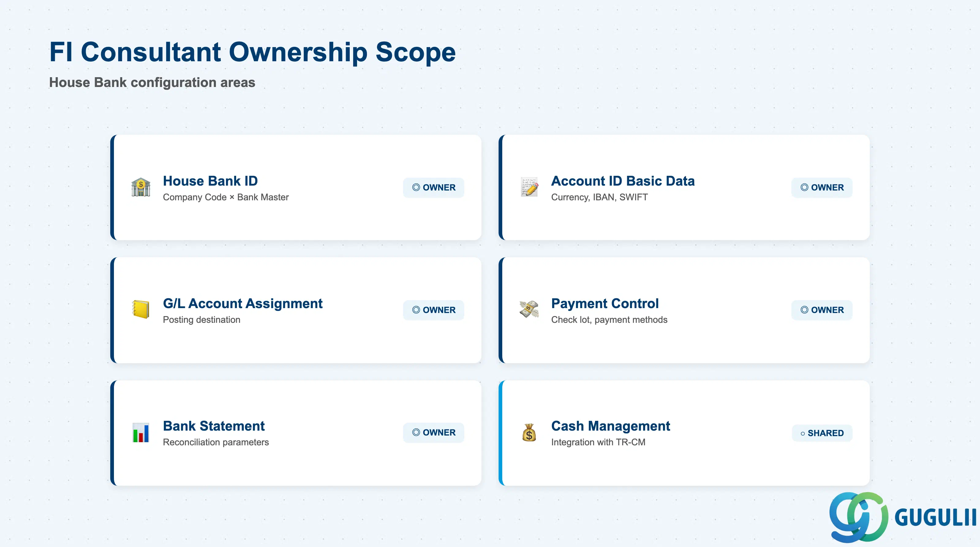The width and height of the screenshot is (980, 547).
Task: Click the OWNER badge on G/L Account Assignment
Action: point(434,310)
